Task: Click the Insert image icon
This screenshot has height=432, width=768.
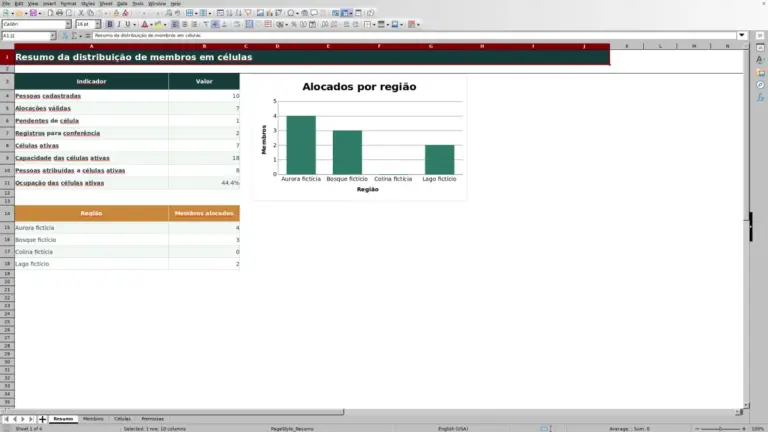Action: (260, 13)
